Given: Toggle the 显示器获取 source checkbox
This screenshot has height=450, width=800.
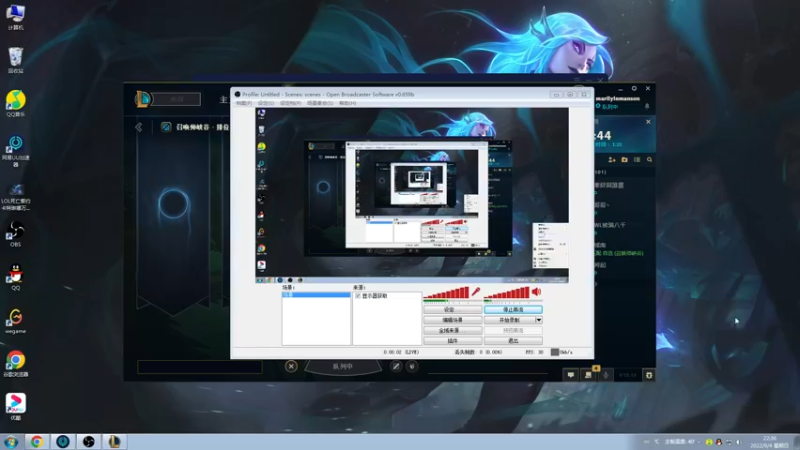Looking at the screenshot, I should 358,296.
